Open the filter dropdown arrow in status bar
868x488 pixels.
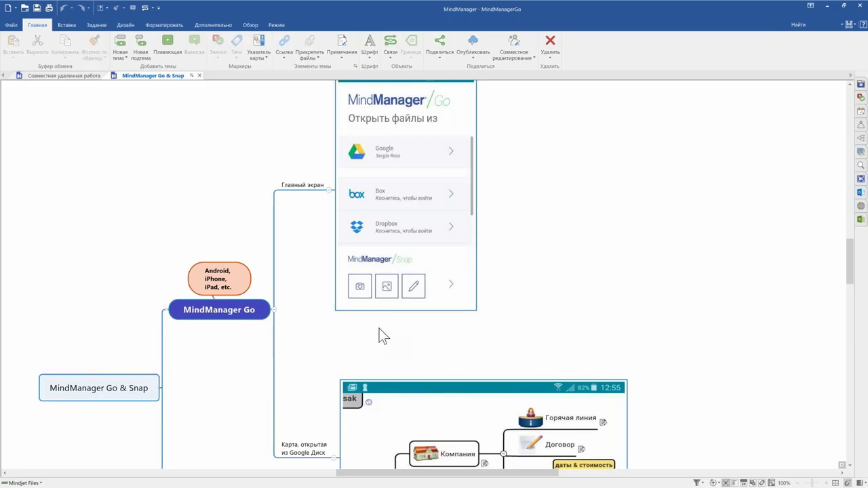[x=703, y=483]
